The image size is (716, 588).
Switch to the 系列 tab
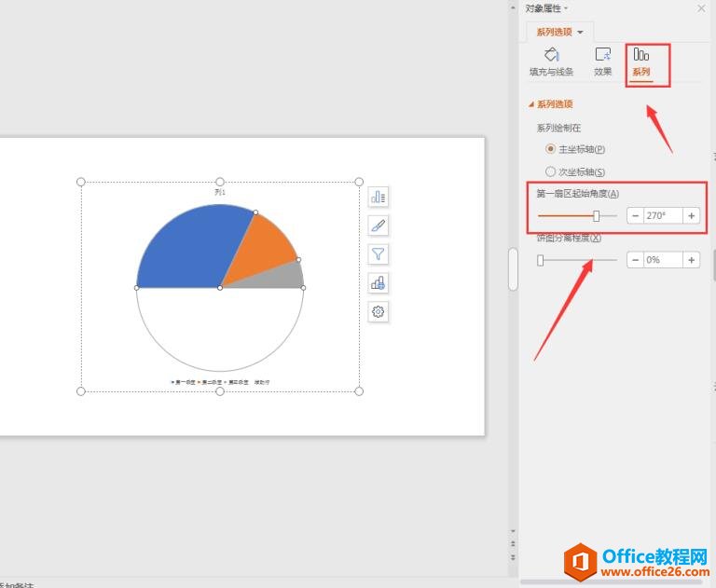(641, 63)
